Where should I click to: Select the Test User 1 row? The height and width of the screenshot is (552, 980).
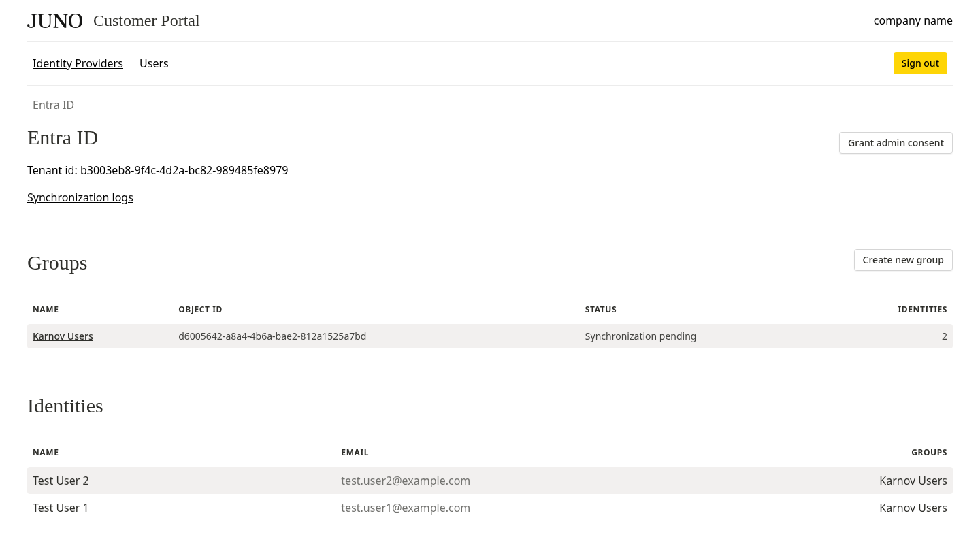point(61,508)
